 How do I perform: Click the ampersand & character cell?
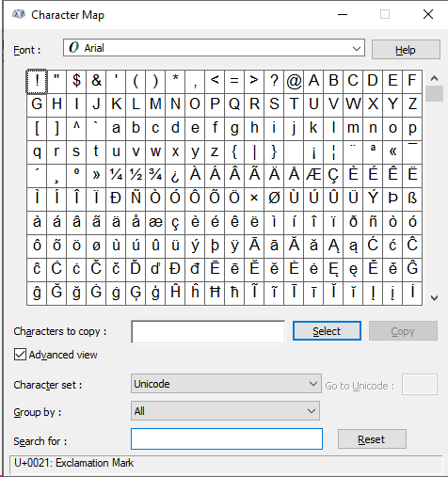point(96,81)
